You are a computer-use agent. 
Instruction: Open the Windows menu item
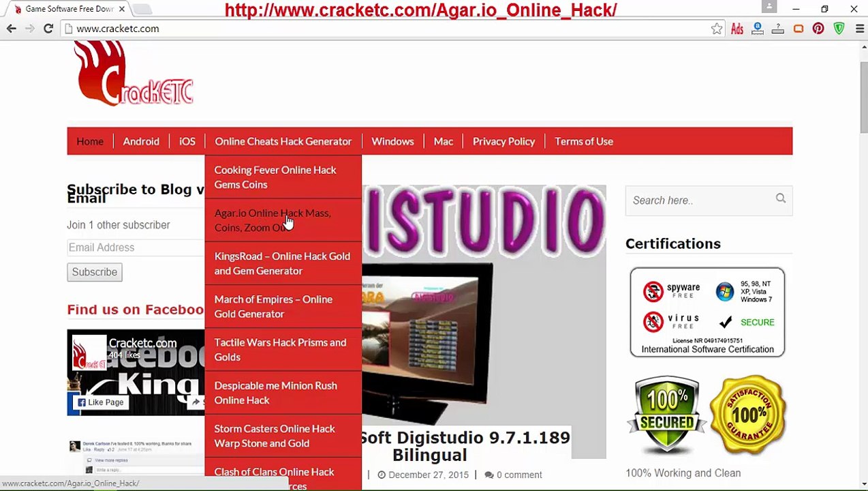[x=392, y=141]
